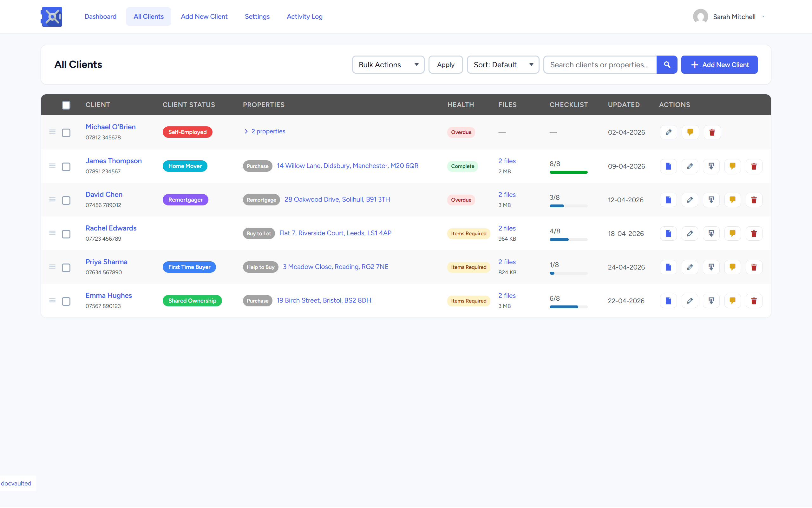Click James Thompson 8/8 checklist progress bar
The image size is (812, 508).
click(x=568, y=172)
